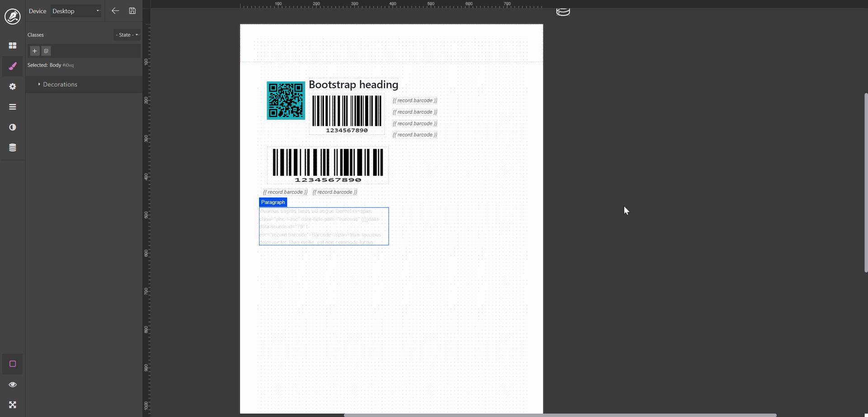Screen dimensions: 868x417
Task: Toggle preview mode with eye icon
Action: coord(13,384)
